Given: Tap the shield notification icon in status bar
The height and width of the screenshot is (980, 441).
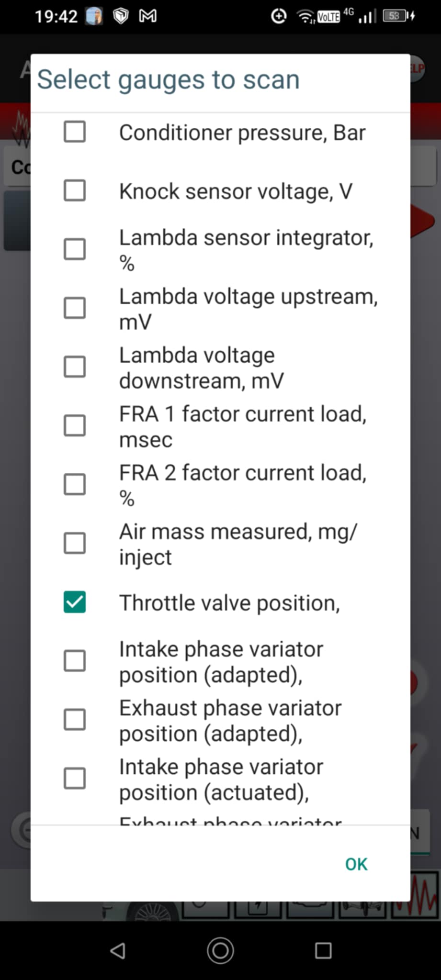Looking at the screenshot, I should (x=121, y=17).
